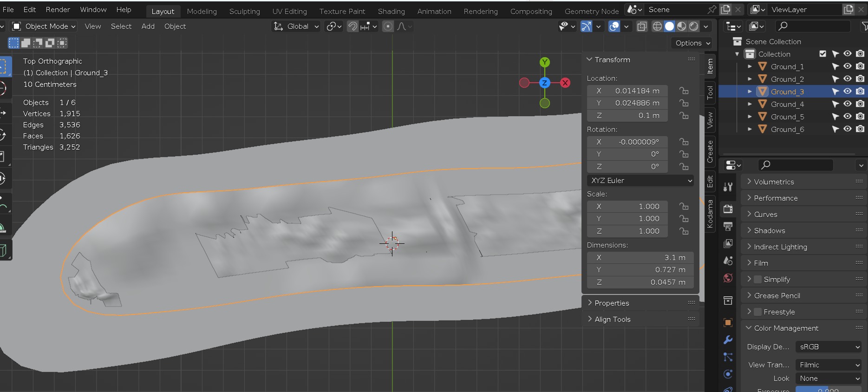The image size is (868, 392).
Task: Open the Particles properties tab icon
Action: click(x=728, y=357)
